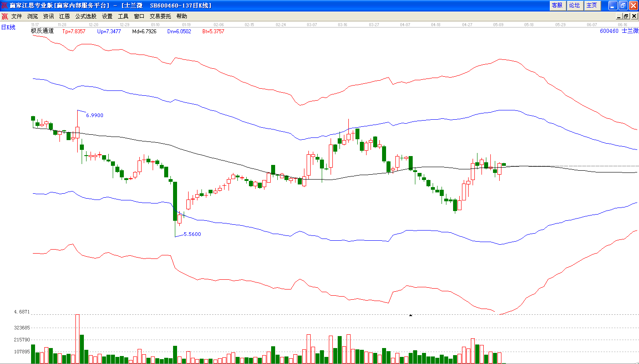Open the 江恩 menu
This screenshot has height=364, width=639.
[65, 16]
